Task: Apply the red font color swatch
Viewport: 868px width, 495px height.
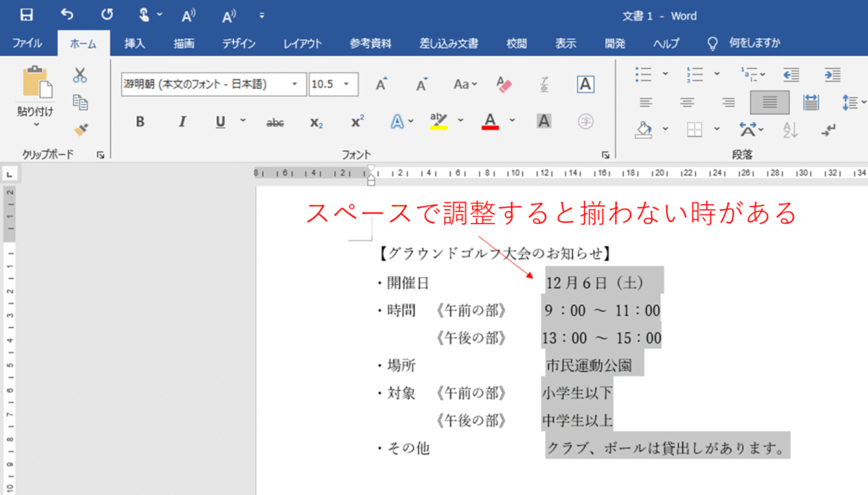Action: (x=490, y=122)
